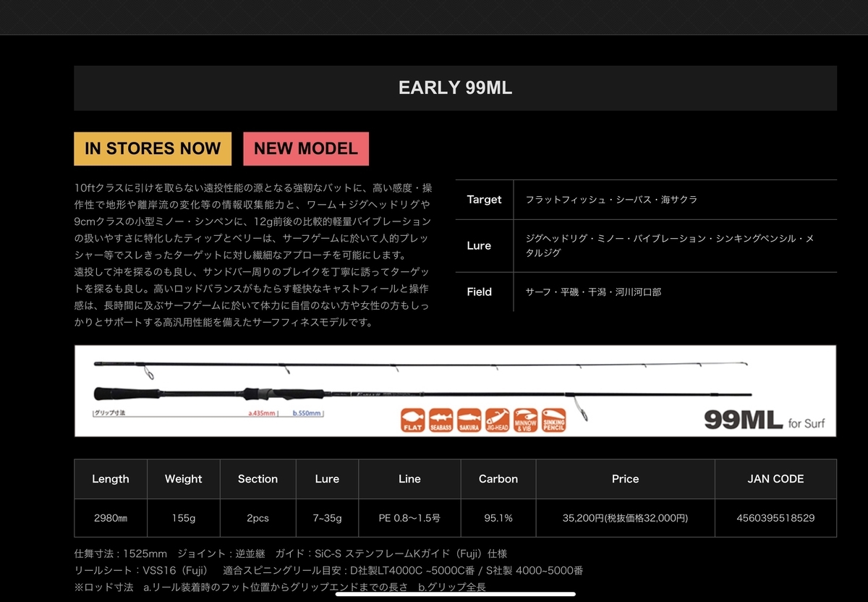Click the EARLY 99ML title header
This screenshot has width=868, height=602.
coord(456,88)
